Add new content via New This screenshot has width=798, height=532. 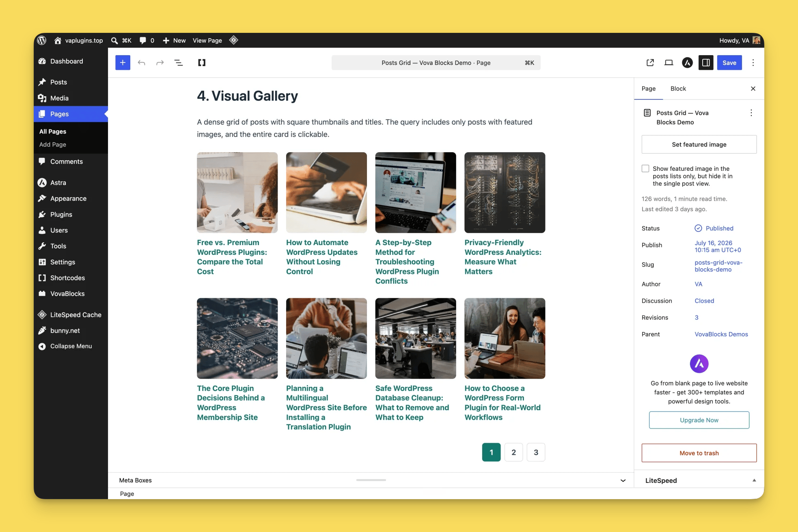pos(175,40)
